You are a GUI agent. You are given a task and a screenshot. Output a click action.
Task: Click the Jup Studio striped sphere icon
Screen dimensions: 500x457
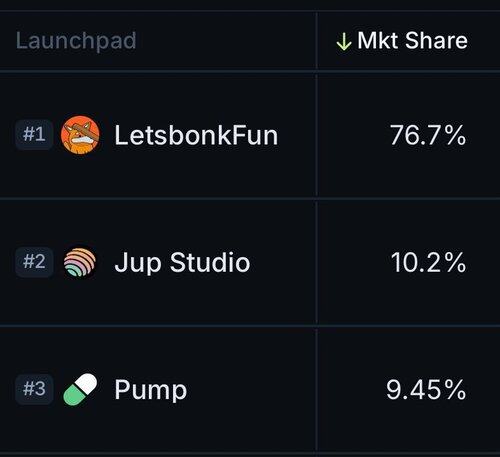click(x=80, y=262)
